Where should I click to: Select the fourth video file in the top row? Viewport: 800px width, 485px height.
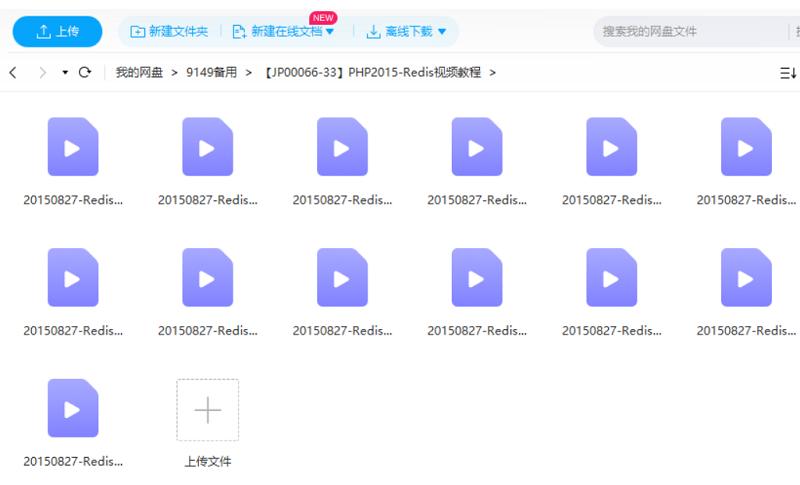[x=477, y=148]
